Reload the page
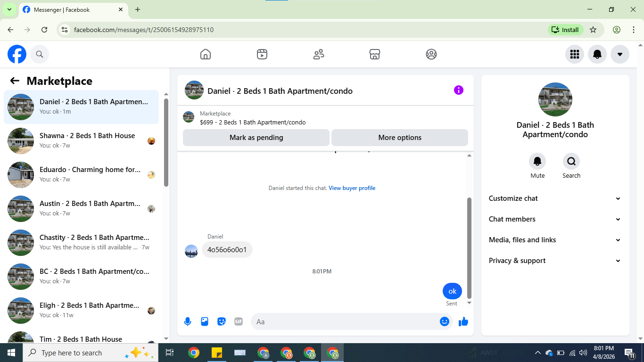The image size is (644, 362). (x=44, y=30)
